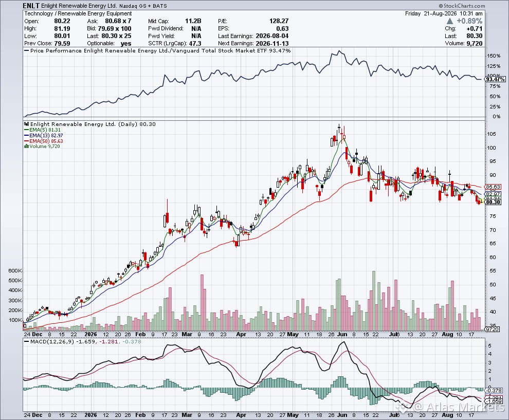Click the Last value 80.30 x 25
The height and width of the screenshot is (420, 509).
point(116,36)
